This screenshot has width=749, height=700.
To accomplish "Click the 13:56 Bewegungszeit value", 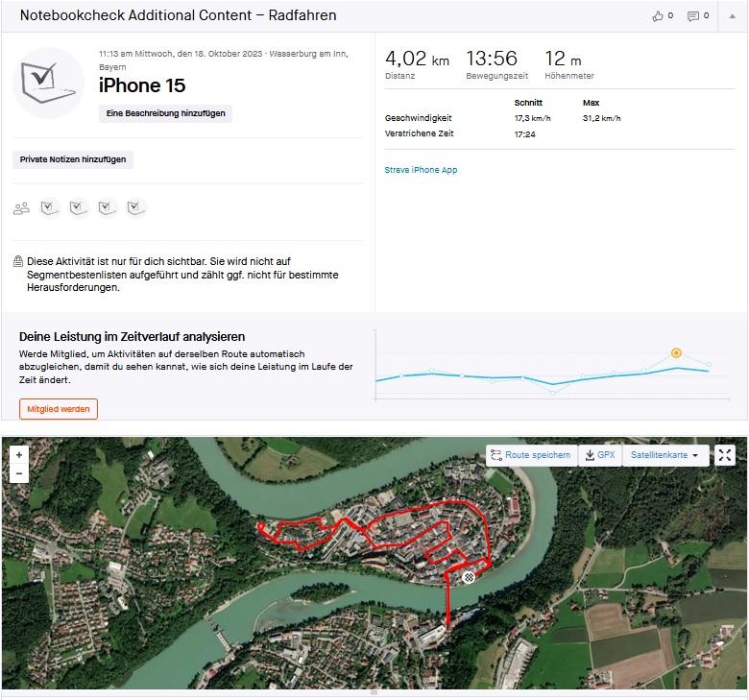I will (492, 59).
